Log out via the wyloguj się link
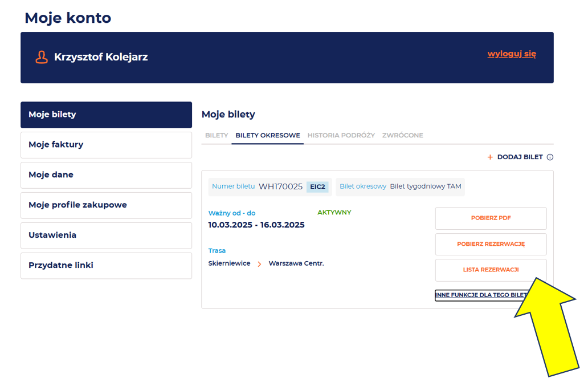Viewport: 588px width, 378px height. tap(512, 54)
